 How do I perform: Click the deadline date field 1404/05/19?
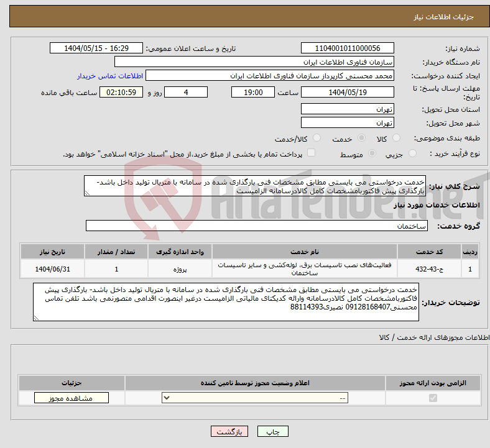tap(347, 92)
